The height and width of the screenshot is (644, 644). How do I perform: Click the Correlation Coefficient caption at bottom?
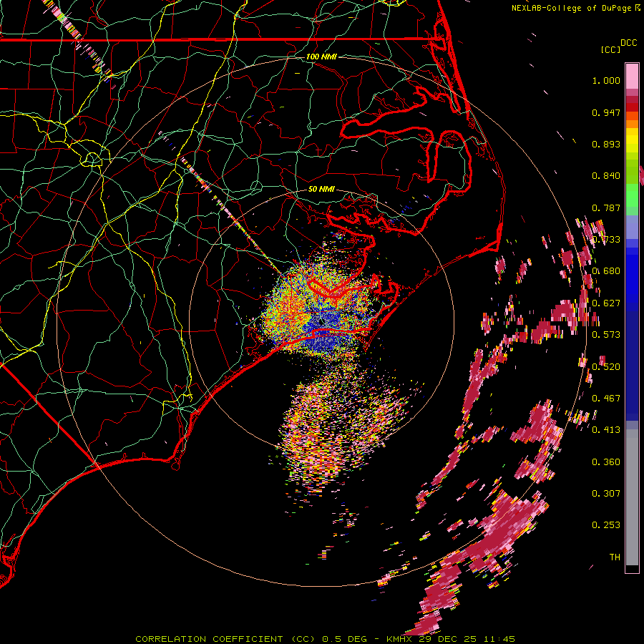326,639
